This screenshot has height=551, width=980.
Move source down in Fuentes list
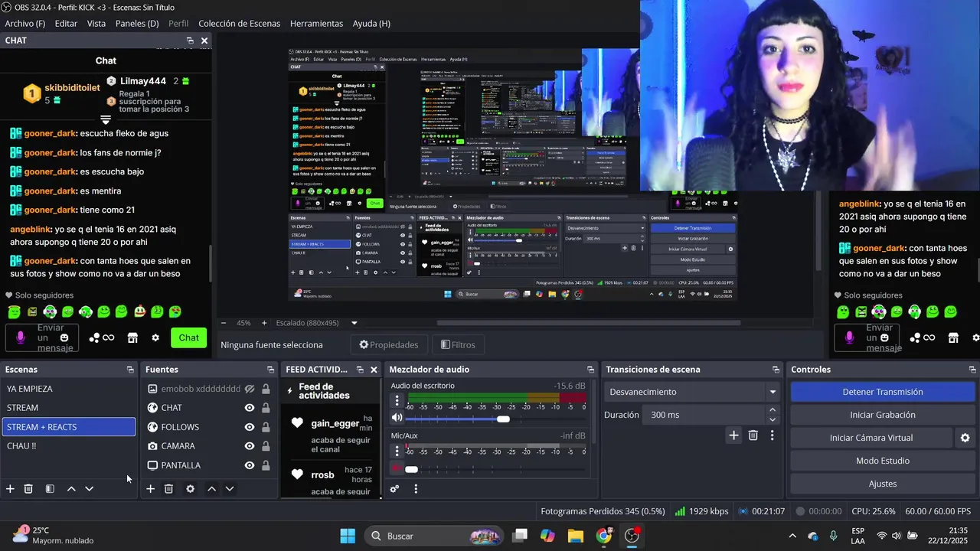tap(229, 488)
